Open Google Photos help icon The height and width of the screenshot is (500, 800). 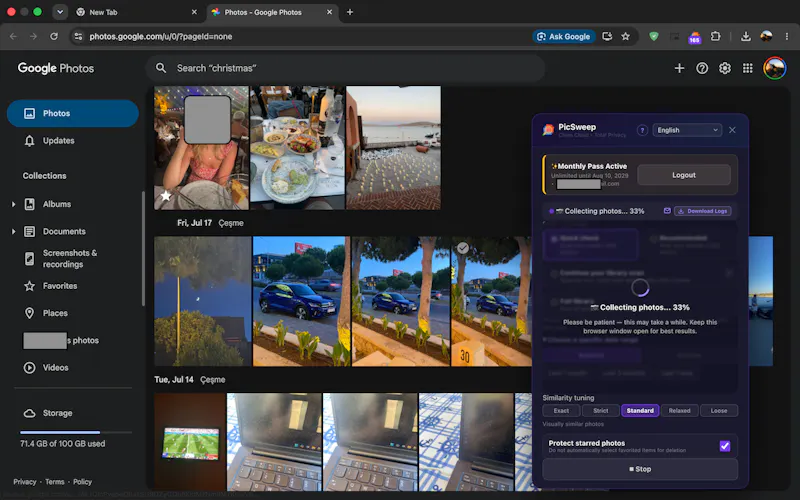tap(702, 68)
